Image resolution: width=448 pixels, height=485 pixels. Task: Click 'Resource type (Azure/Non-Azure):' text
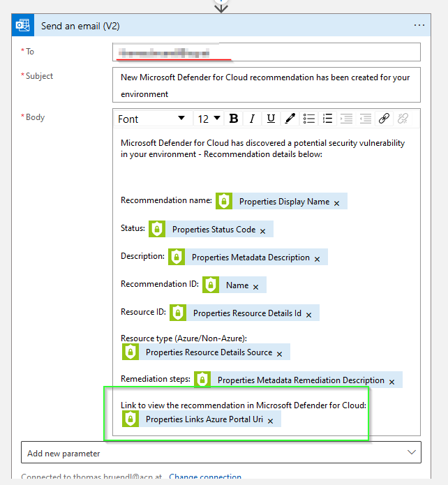pyautogui.click(x=184, y=338)
